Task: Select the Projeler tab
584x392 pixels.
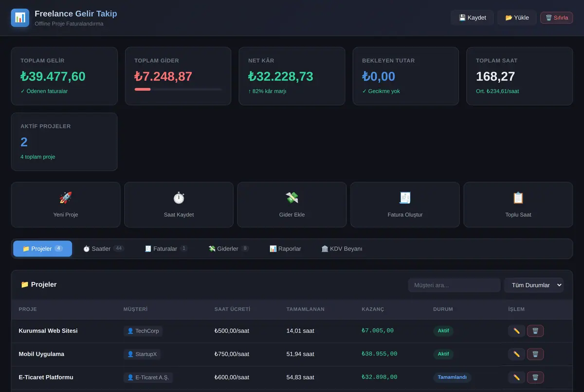Action: point(42,249)
